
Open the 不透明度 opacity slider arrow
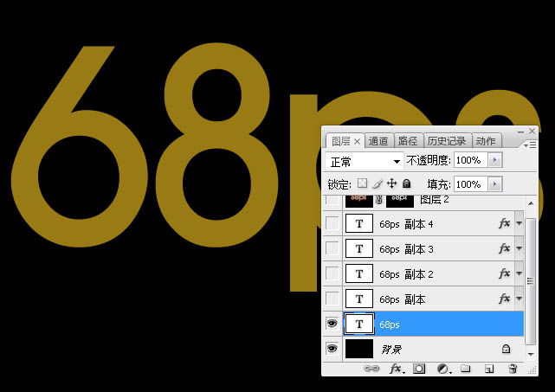(494, 161)
